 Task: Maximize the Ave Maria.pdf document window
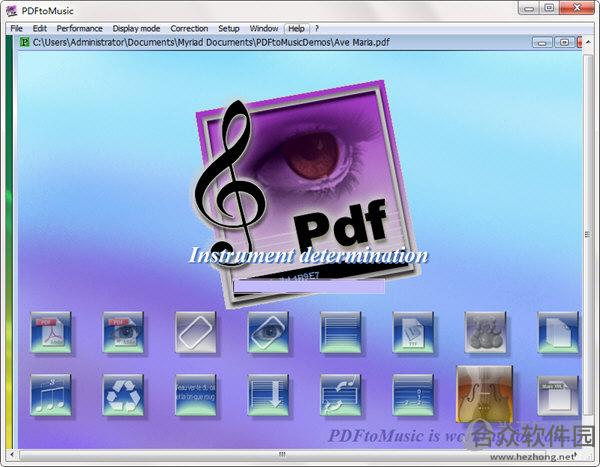pyautogui.click(x=564, y=42)
